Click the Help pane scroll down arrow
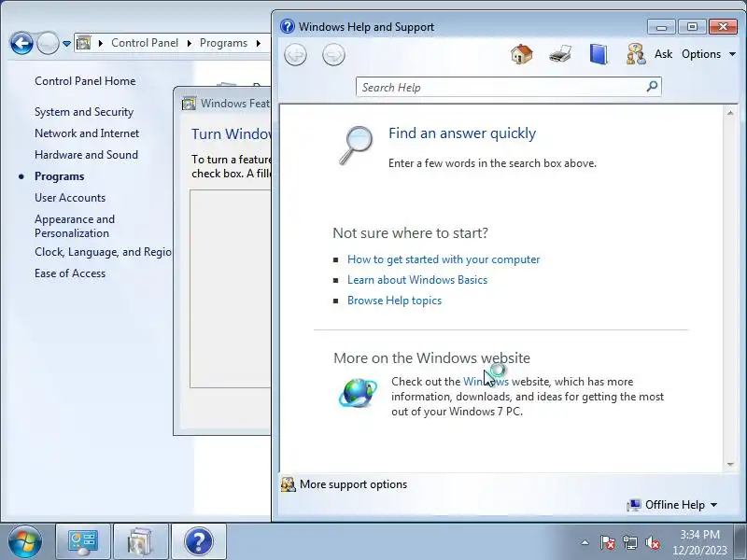 pos(730,464)
